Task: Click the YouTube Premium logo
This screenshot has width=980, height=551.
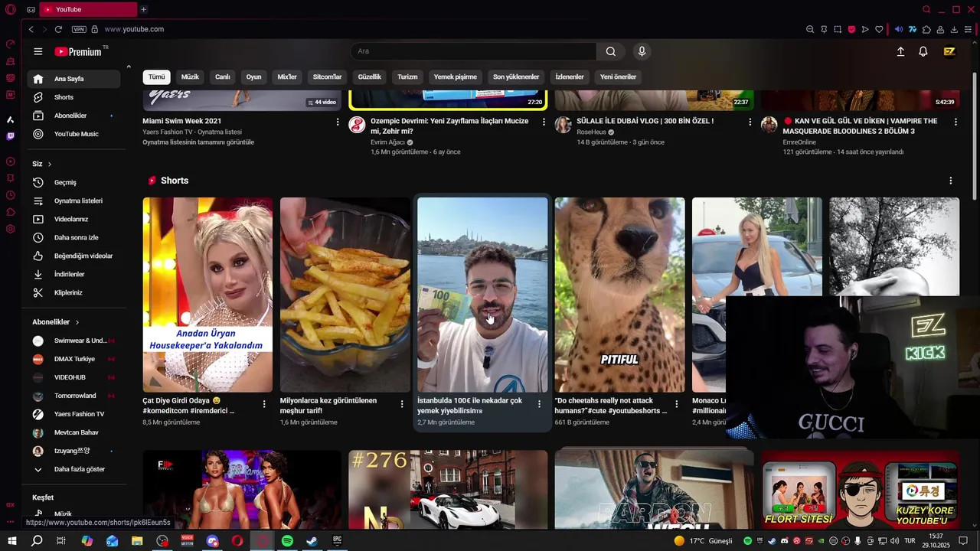Action: tap(79, 51)
